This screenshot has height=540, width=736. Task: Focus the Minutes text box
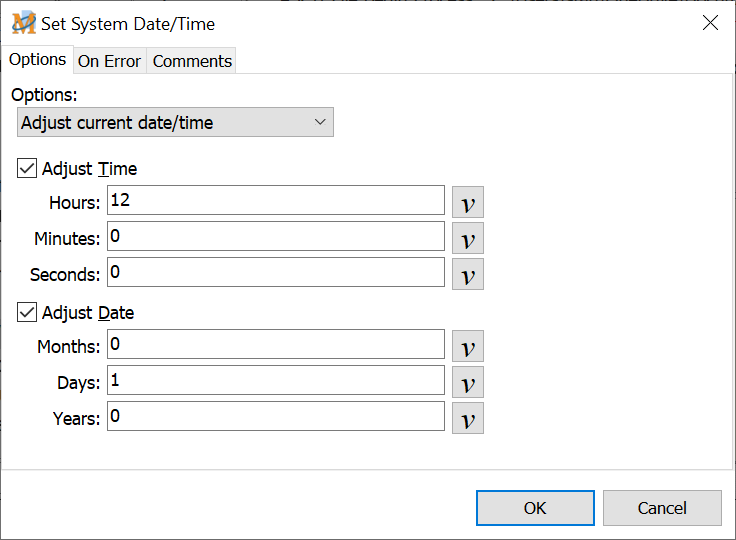[x=275, y=236]
